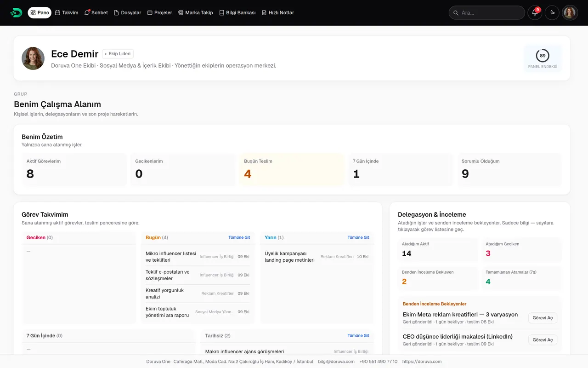The height and width of the screenshot is (368, 588).
Task: Open the Marka Takip section
Action: pos(195,13)
